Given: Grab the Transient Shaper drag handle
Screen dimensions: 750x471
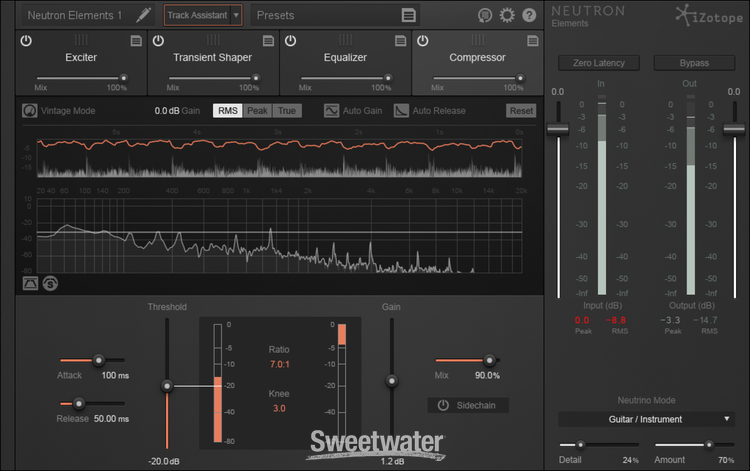Looking at the screenshot, I should coord(213,40).
